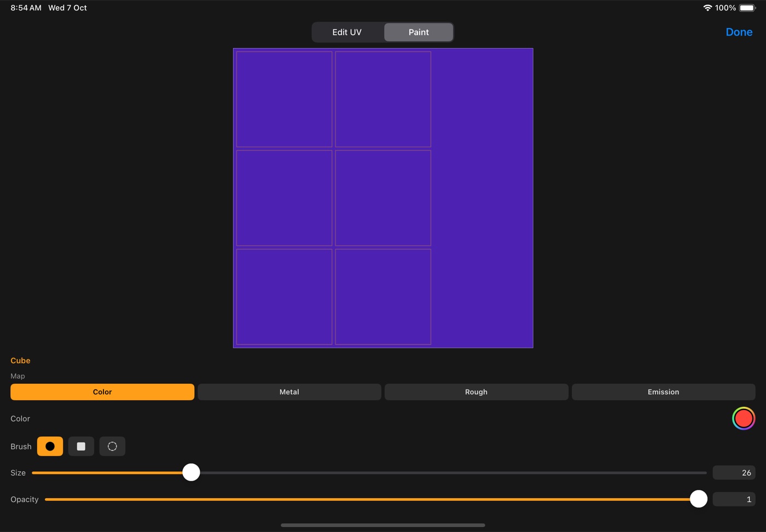766x532 pixels.
Task: Edit the Size value field showing 26
Action: click(x=734, y=472)
